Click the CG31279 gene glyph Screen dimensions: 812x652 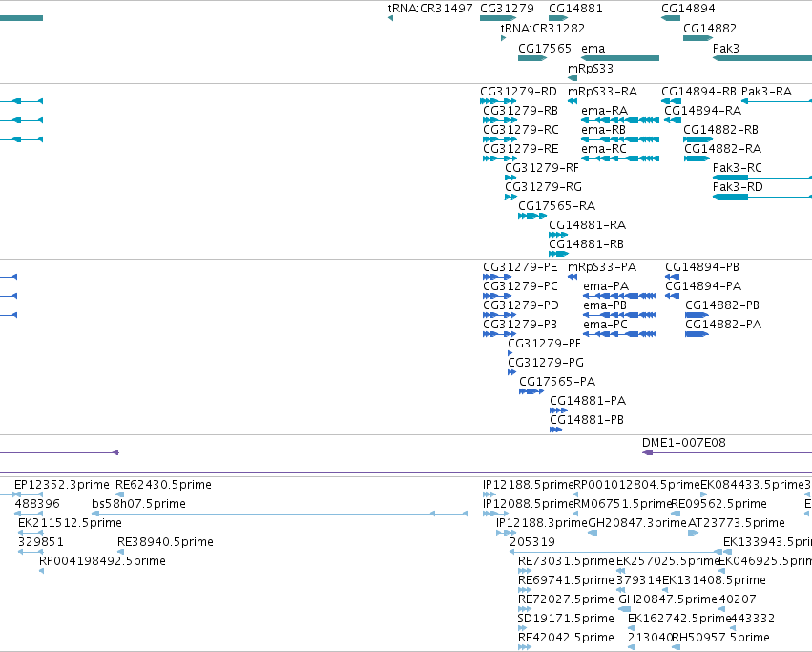click(498, 18)
